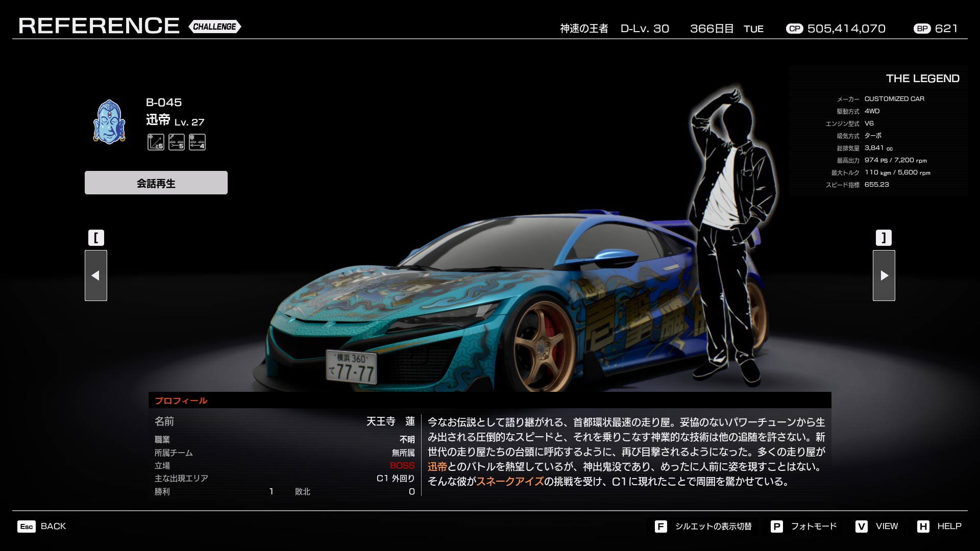Open HELP with the H key prompt
Screen dimensions: 980x551
tap(939, 526)
